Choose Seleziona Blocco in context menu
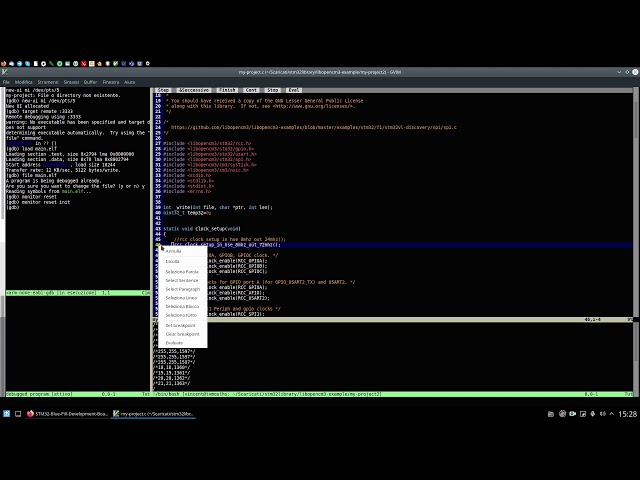The image size is (640, 480). click(182, 307)
